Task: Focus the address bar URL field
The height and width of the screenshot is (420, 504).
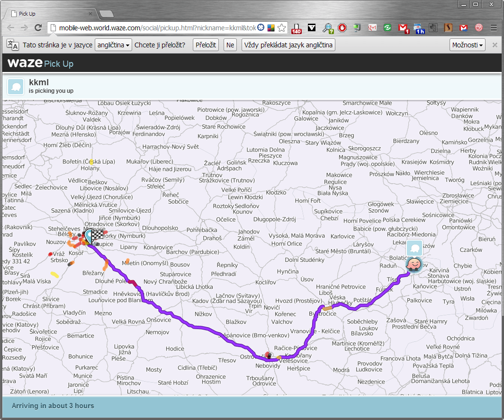Action: point(157,28)
